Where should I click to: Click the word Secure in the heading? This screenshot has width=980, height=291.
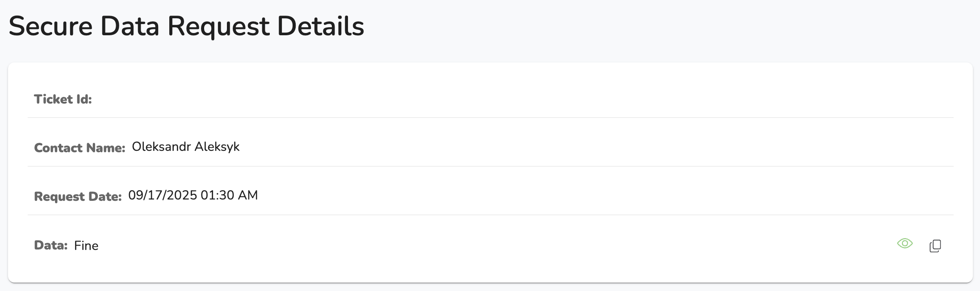tap(50, 26)
